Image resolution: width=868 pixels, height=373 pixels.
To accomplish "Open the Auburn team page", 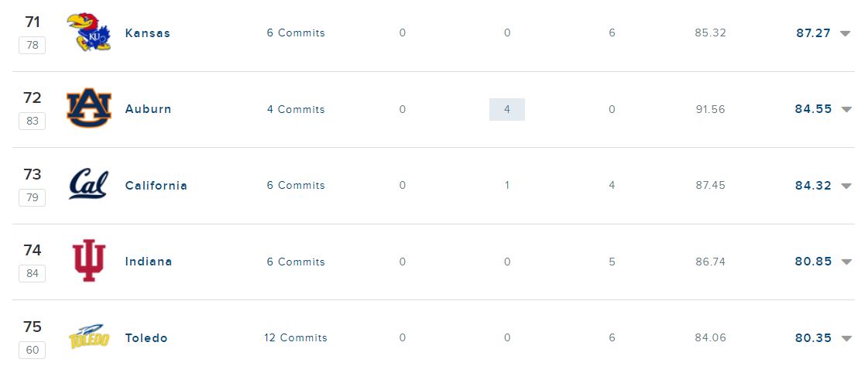I will click(148, 109).
